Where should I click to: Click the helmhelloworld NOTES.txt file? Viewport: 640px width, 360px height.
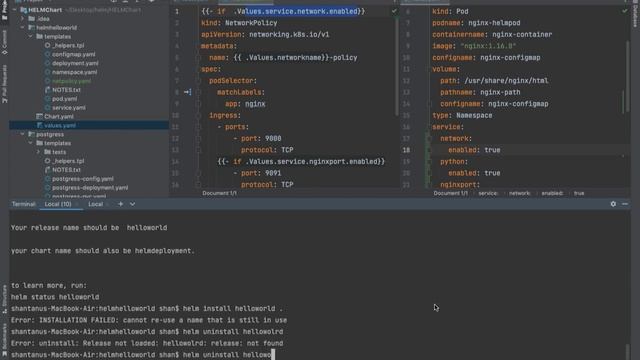tap(66, 90)
